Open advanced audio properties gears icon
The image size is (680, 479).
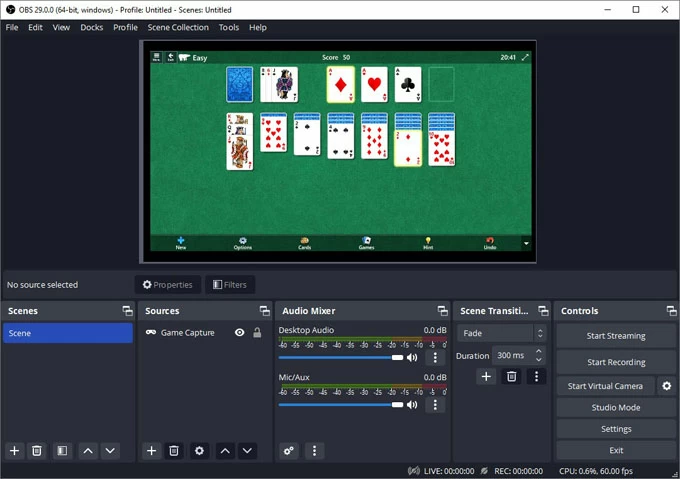[289, 451]
